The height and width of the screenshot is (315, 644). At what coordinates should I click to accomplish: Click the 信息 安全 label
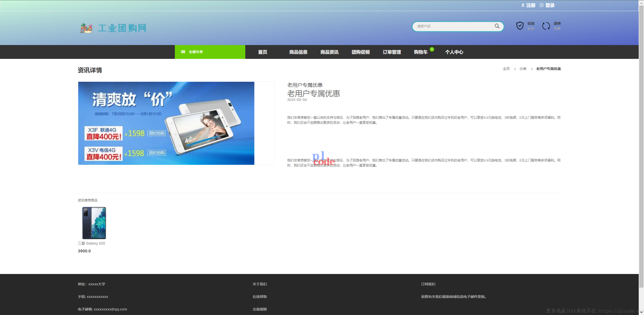tap(531, 26)
